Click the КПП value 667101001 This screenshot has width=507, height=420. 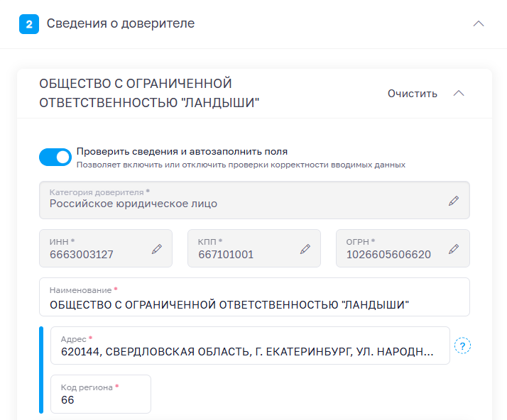tap(226, 255)
